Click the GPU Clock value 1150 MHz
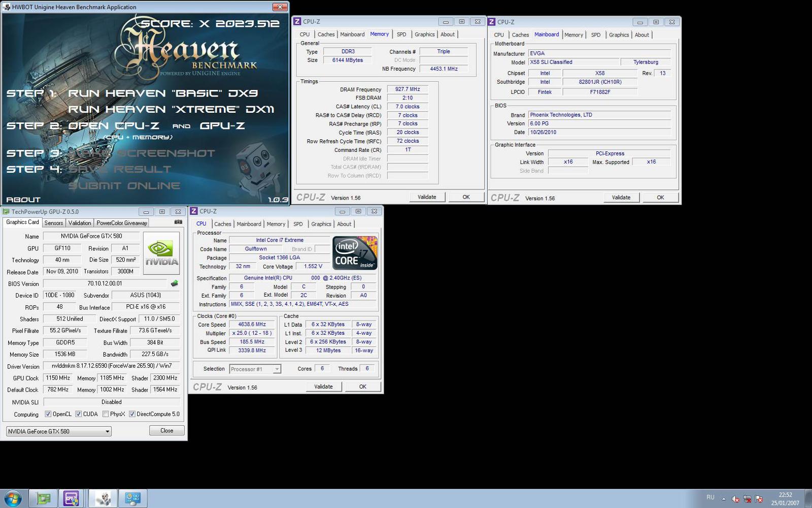Viewport: 812px width, 508px height. tap(58, 378)
